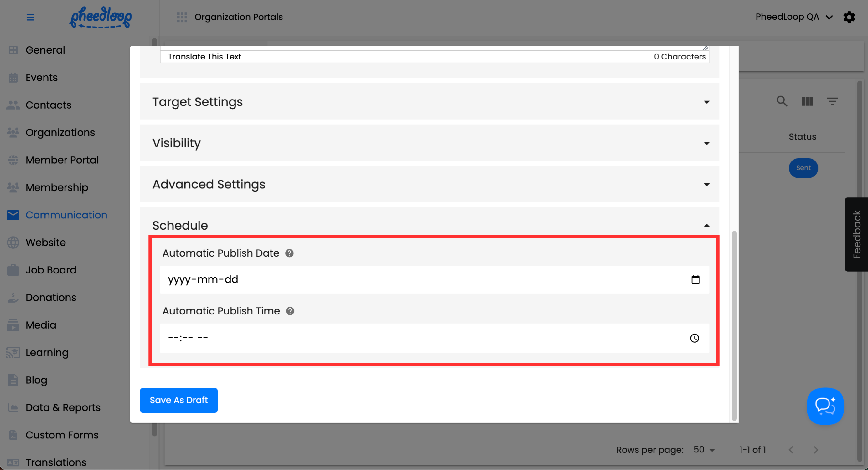Viewport: 868px width, 470px height.
Task: Open clock picker for Automatic Publish Time
Action: click(695, 338)
